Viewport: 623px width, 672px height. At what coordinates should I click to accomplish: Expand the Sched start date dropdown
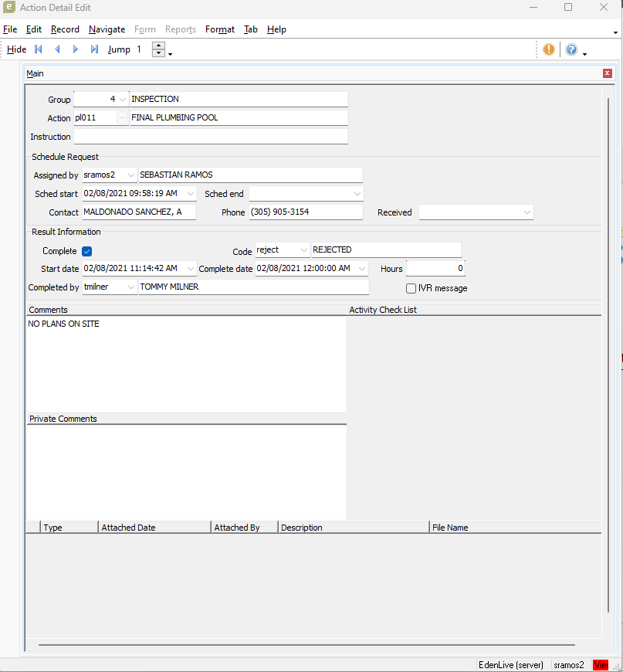190,194
